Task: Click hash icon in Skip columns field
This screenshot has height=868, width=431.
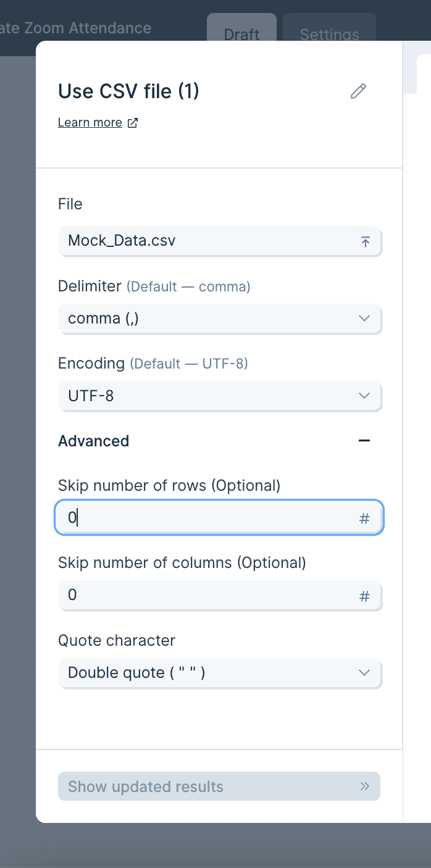Action: tap(364, 596)
